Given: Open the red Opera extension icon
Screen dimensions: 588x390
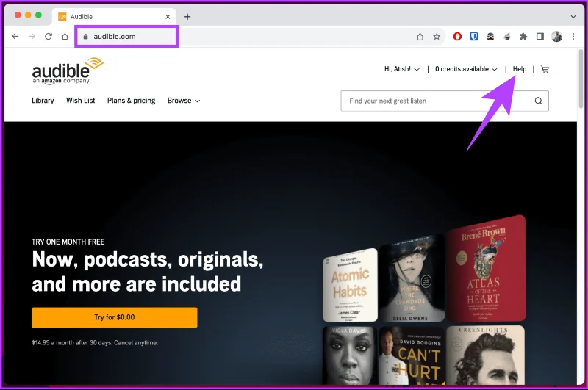Looking at the screenshot, I should click(x=457, y=36).
